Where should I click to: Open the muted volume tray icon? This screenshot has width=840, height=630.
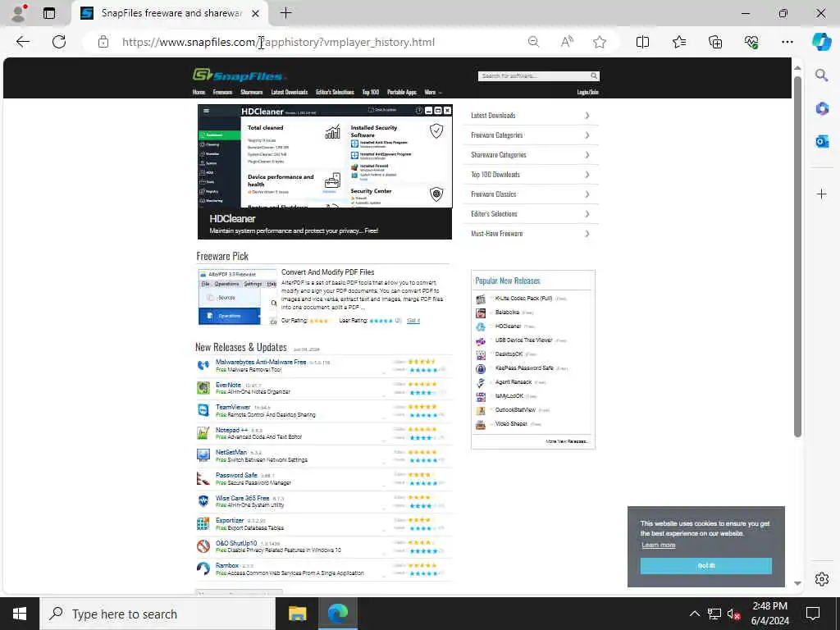pyautogui.click(x=733, y=614)
